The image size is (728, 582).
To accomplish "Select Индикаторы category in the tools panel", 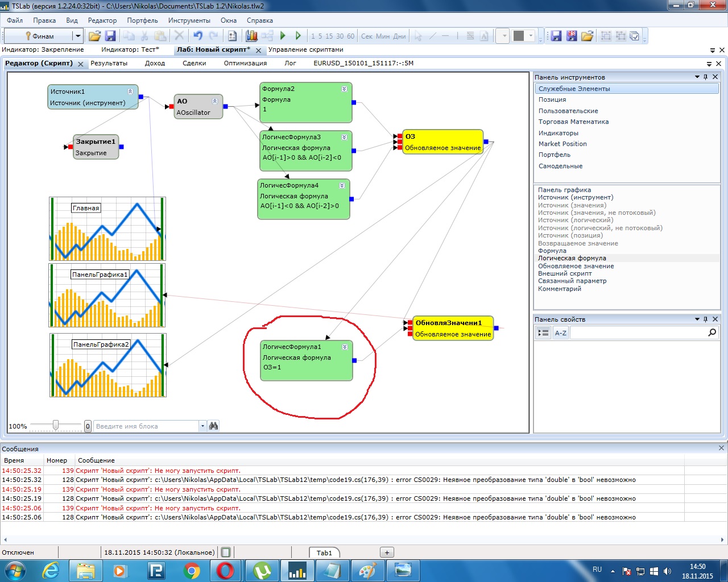I will (559, 133).
